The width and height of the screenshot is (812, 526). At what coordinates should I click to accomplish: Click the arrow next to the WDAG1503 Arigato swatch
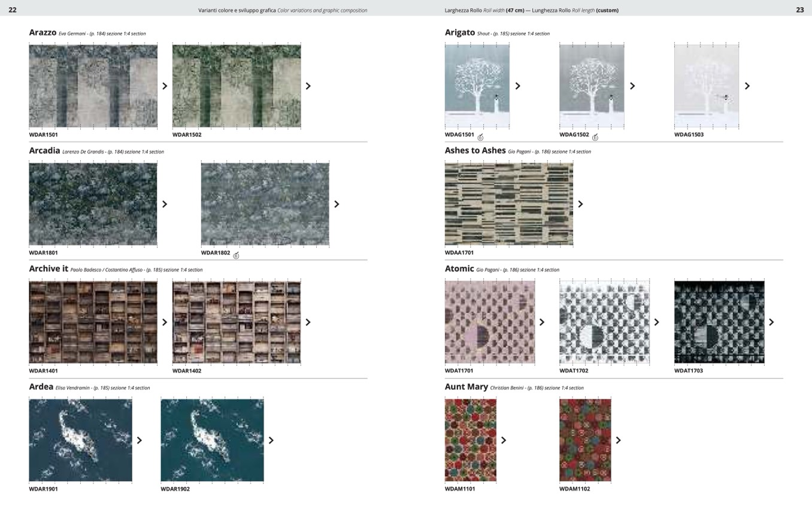click(747, 86)
